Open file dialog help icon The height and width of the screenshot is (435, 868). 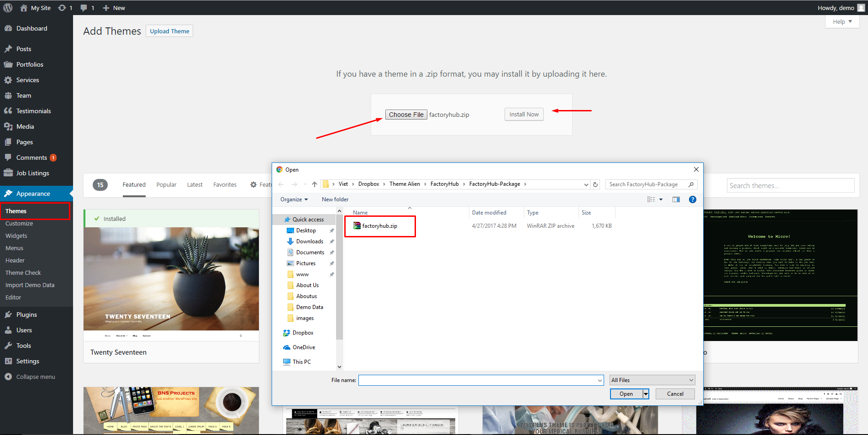[692, 199]
